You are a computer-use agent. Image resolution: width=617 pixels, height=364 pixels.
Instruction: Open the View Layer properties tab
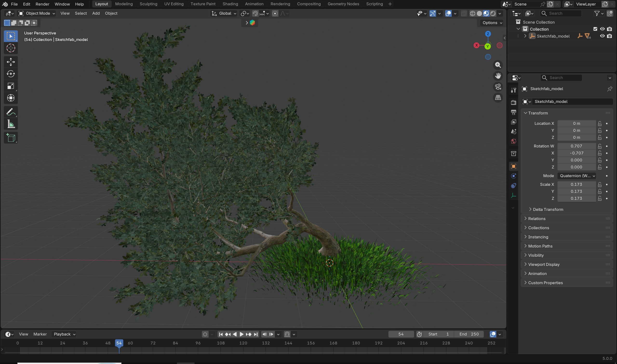point(513,122)
